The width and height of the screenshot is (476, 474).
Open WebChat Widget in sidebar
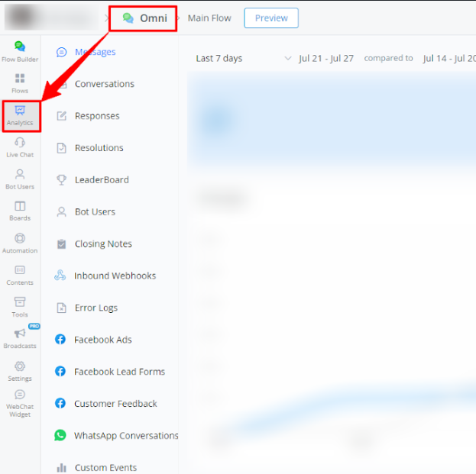(20, 404)
